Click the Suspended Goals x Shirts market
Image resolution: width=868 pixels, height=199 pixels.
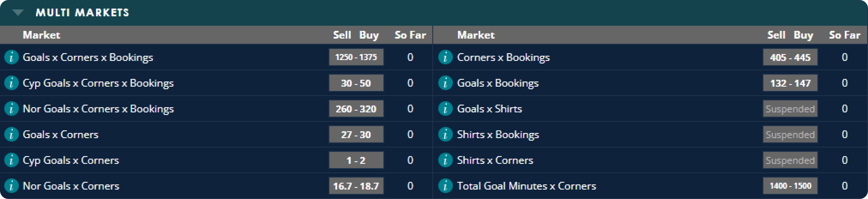point(790,109)
